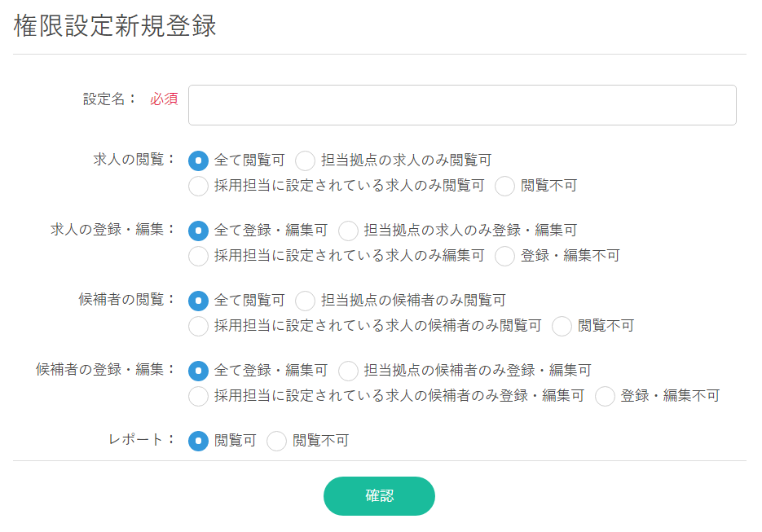Set レポート to 閲覧不可

point(277,441)
